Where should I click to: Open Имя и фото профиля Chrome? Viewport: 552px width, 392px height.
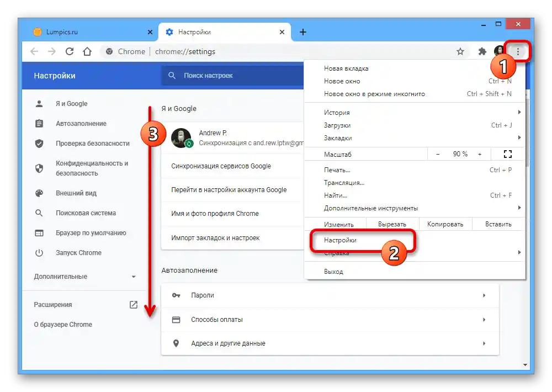[232, 214]
